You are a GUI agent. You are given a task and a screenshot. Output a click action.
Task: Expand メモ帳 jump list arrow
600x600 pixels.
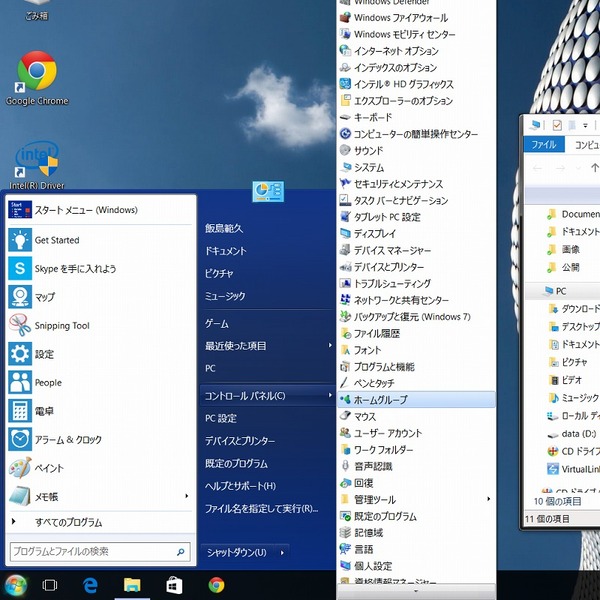(186, 496)
